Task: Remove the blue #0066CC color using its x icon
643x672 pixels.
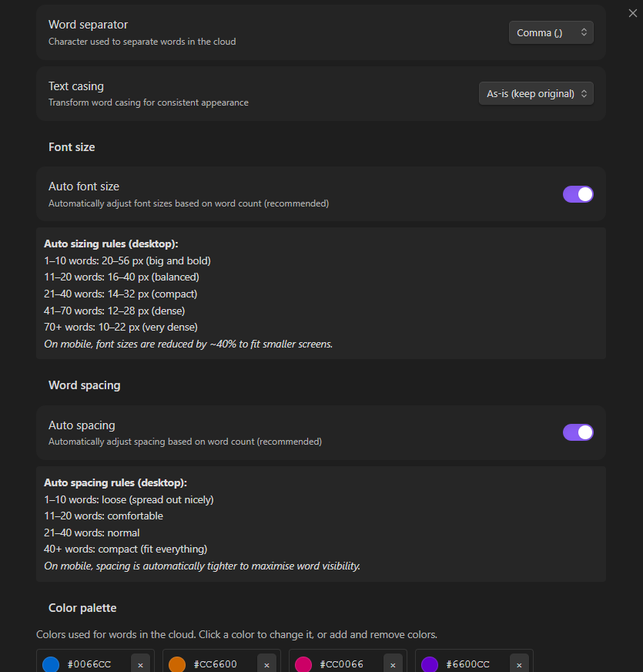Action: 140,664
